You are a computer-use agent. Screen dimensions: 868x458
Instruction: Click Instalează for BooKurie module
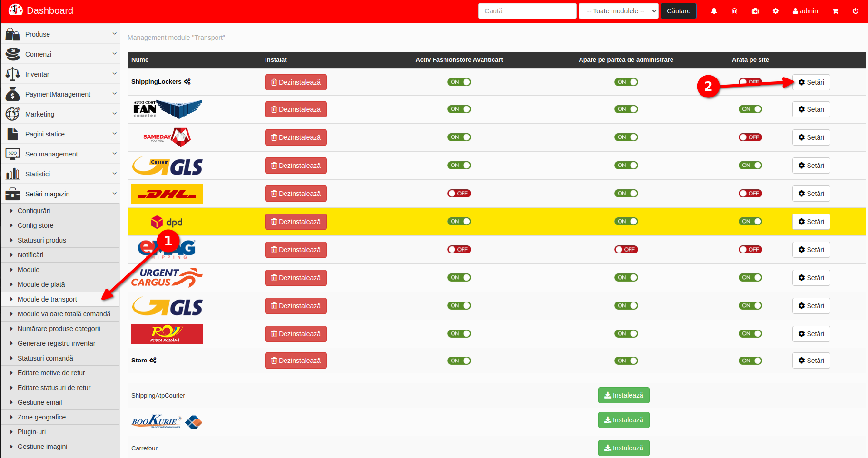tap(623, 420)
